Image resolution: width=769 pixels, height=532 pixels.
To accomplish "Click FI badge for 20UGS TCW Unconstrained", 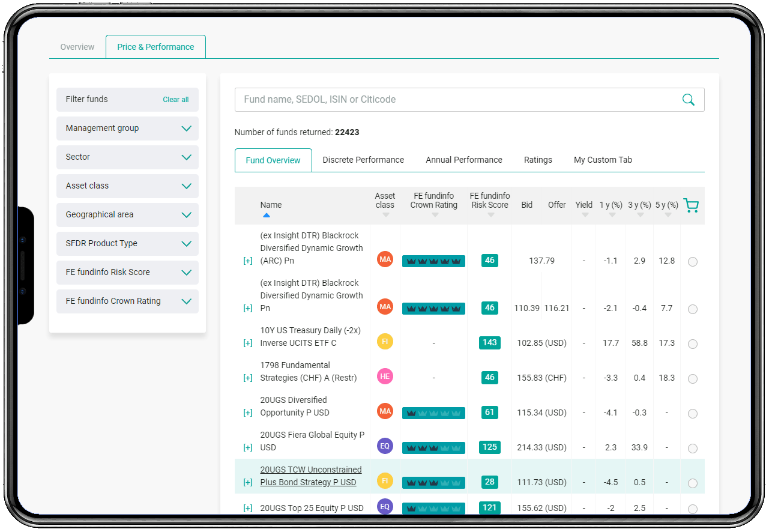I will click(385, 481).
